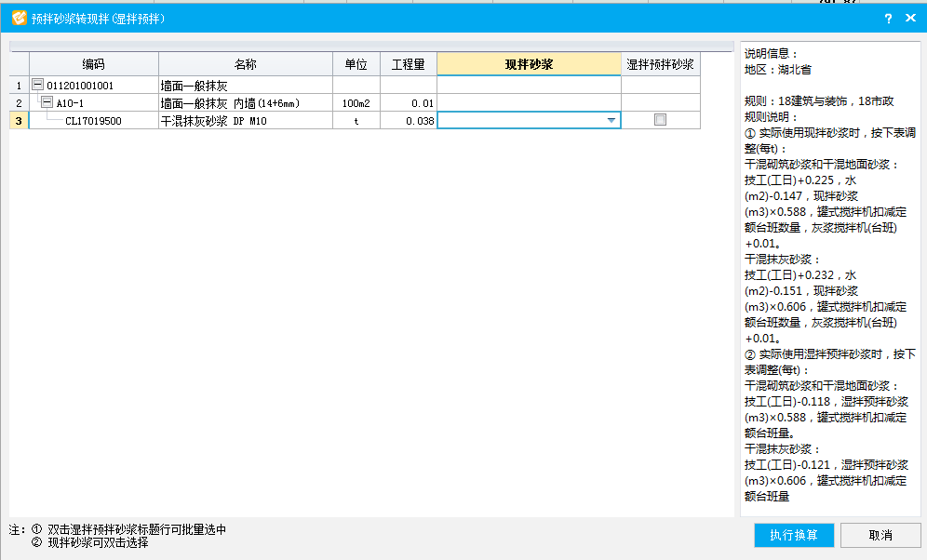Select row number 3 header

click(x=19, y=121)
